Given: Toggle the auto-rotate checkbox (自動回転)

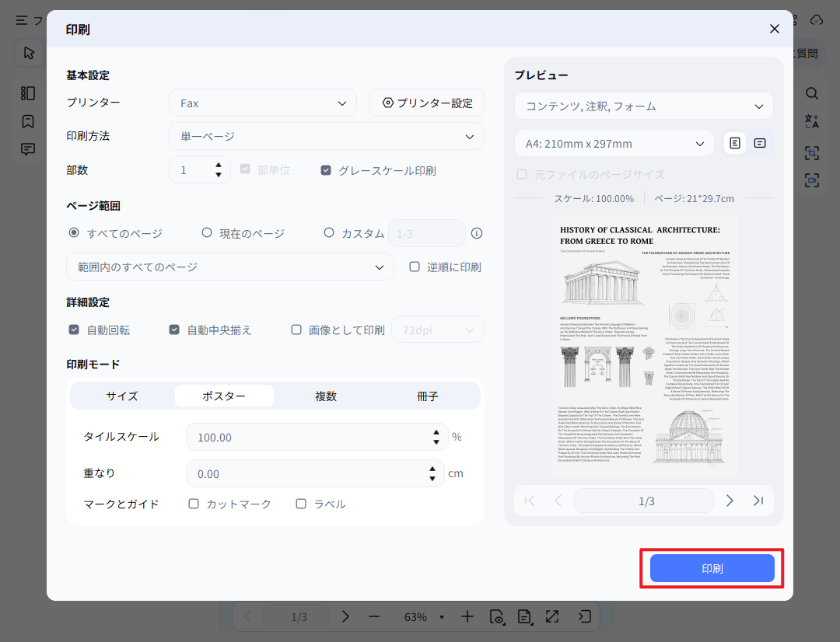Looking at the screenshot, I should pyautogui.click(x=74, y=330).
